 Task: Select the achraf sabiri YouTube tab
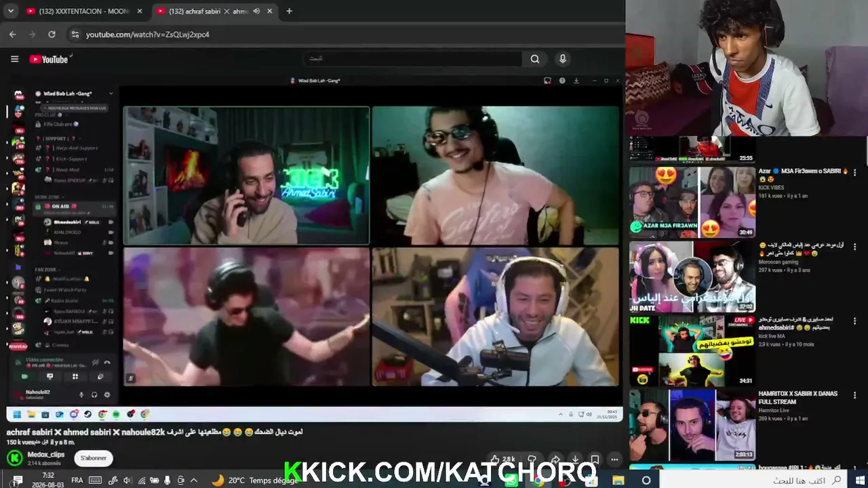[214, 11]
